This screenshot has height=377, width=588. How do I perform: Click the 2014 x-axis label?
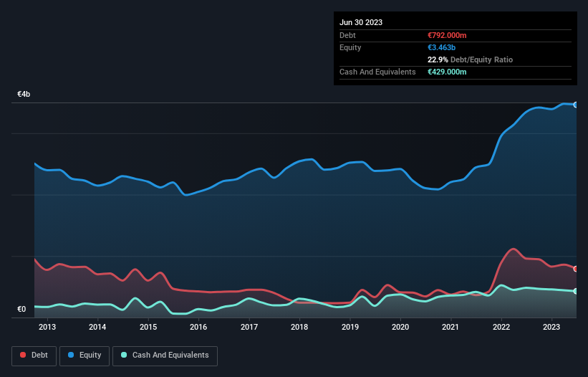coord(97,327)
